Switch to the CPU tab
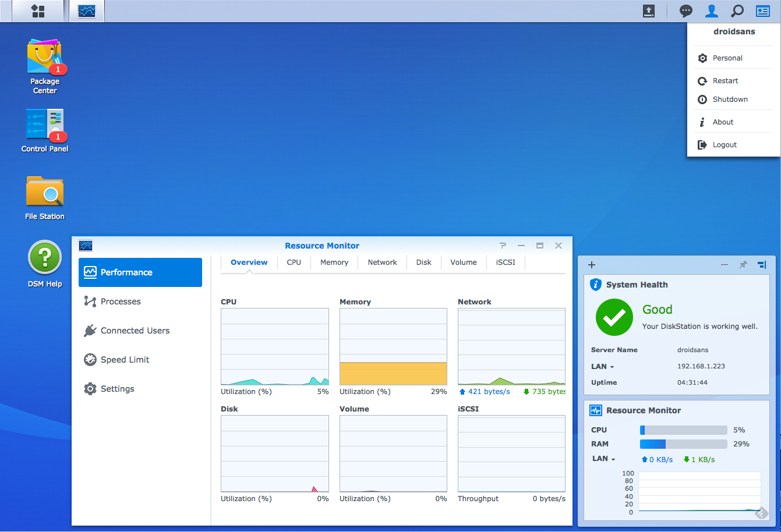 pyautogui.click(x=294, y=263)
